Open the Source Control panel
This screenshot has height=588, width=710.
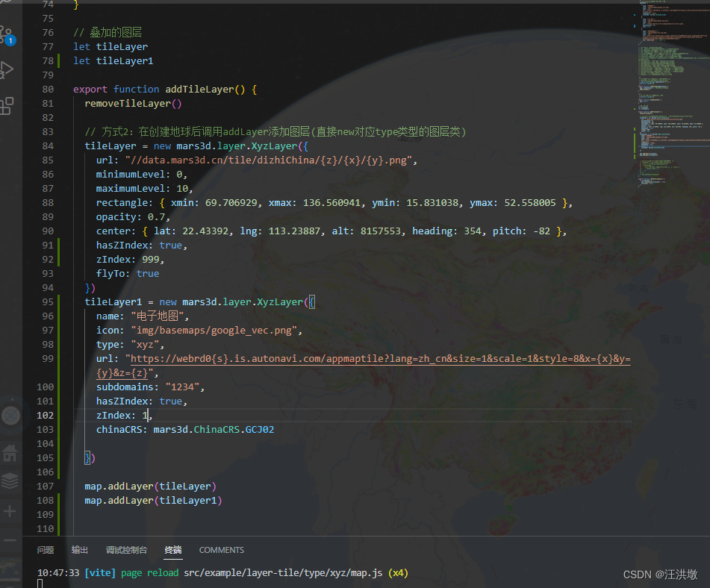pos(9,34)
